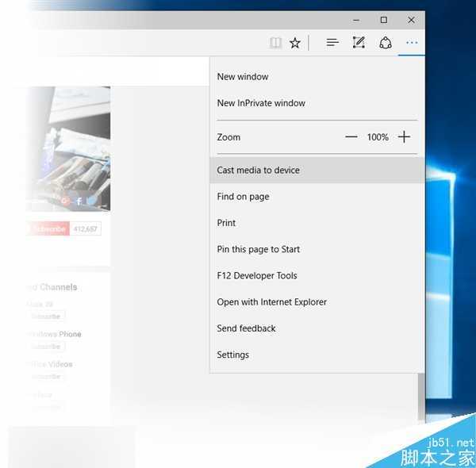Toggle the More actions ellipsis button
Screen dimensions: 476x468
[x=412, y=43]
